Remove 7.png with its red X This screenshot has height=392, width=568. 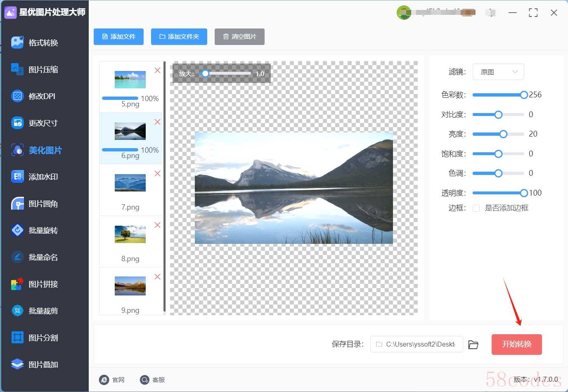(157, 174)
